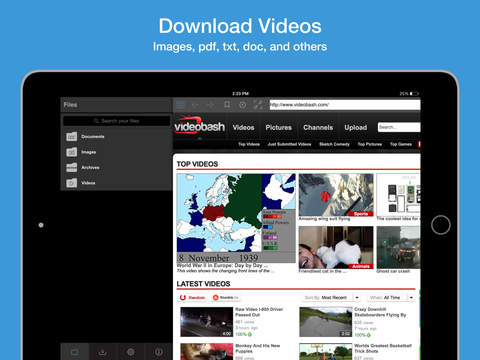Select the Files tab icon at bottom
Image resolution: width=480 pixels, height=360 pixels.
(x=75, y=352)
